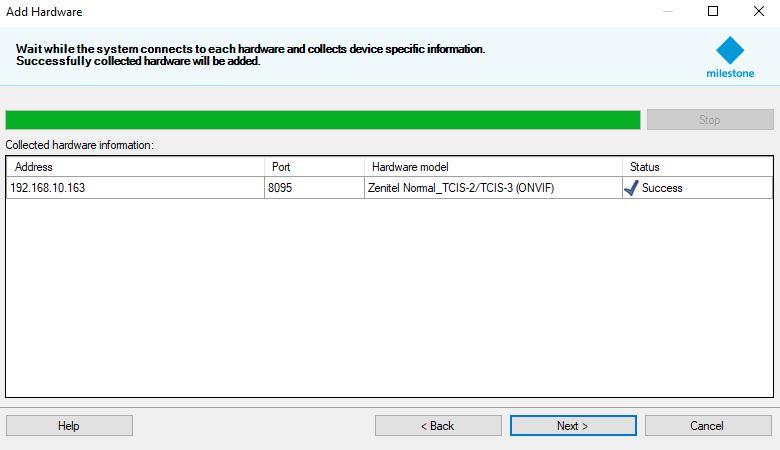The width and height of the screenshot is (780, 450).
Task: Click the Milestone diamond logo
Action: 731,52
